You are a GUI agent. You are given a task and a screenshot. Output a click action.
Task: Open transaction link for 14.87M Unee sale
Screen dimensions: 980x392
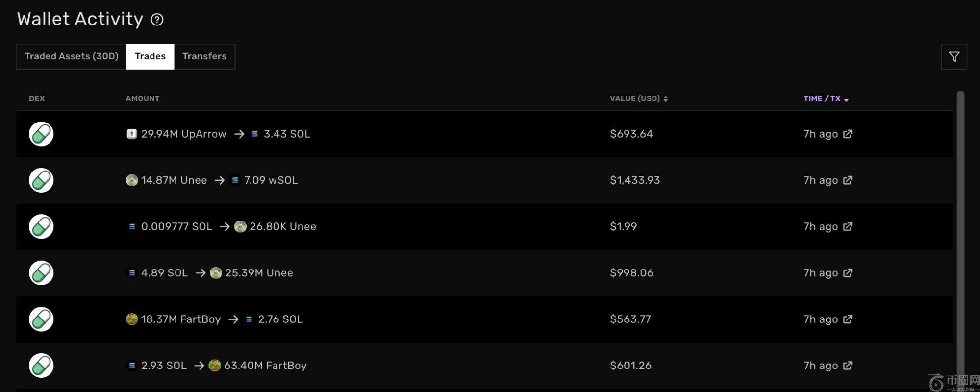(x=847, y=180)
